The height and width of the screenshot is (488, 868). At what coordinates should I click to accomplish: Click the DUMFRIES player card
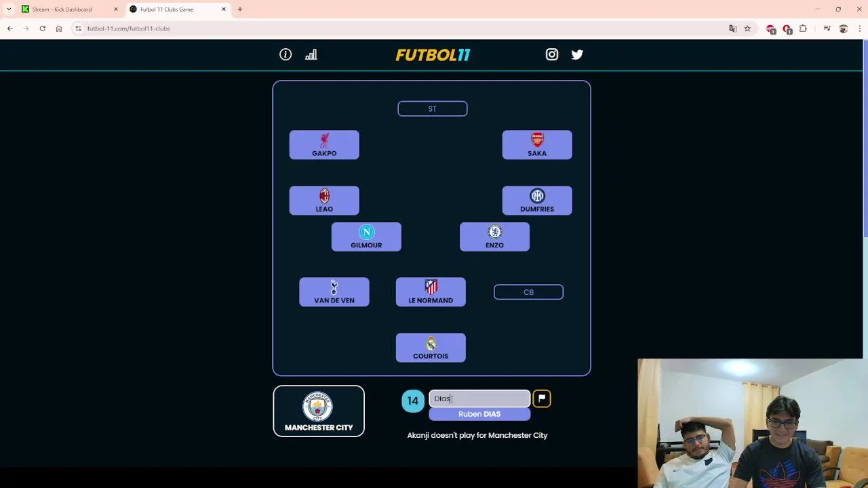(x=537, y=201)
